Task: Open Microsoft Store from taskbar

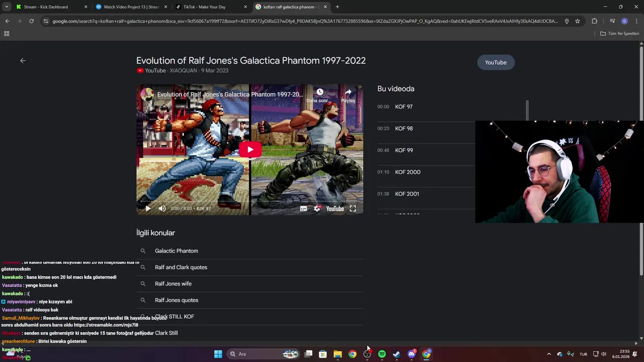Action: (x=323, y=354)
